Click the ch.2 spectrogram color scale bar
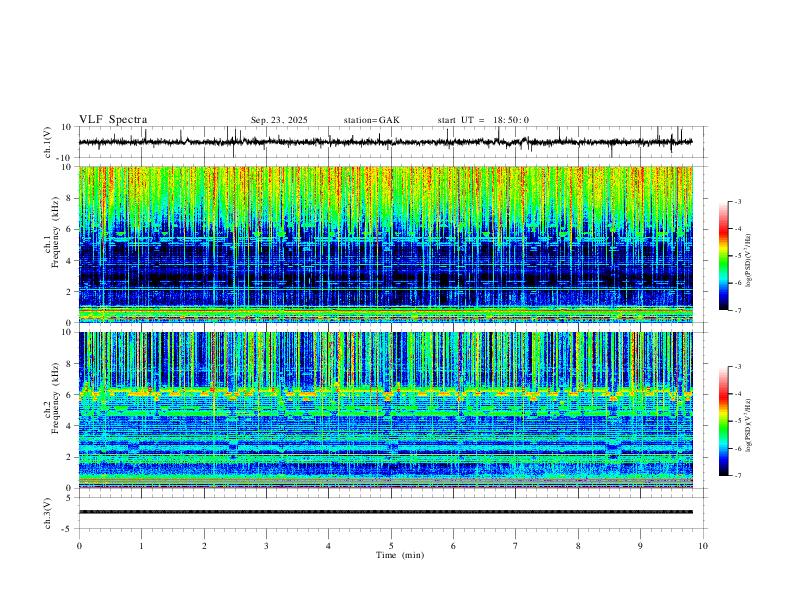Image resolution: width=792 pixels, height=612 pixels. [723, 421]
